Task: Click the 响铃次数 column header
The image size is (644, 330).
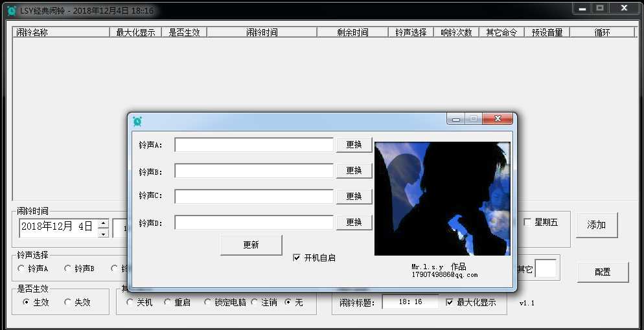Action: (456, 32)
